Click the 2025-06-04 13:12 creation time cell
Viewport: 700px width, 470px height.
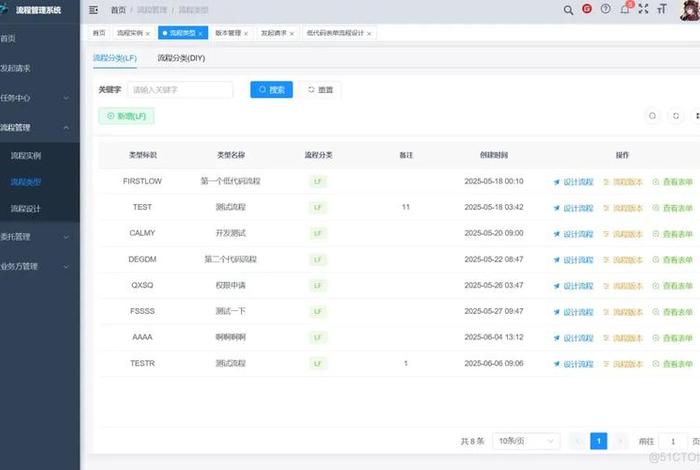pyautogui.click(x=494, y=337)
